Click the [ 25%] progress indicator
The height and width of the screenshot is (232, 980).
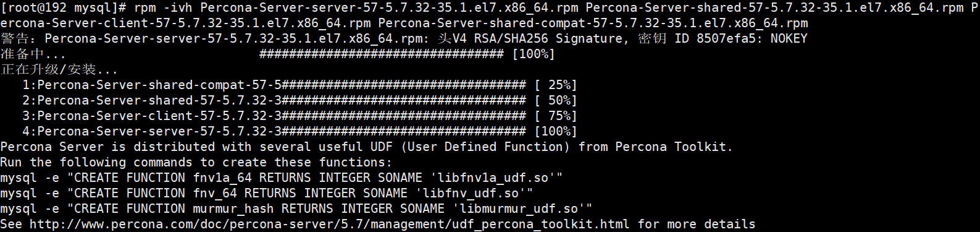tap(556, 85)
